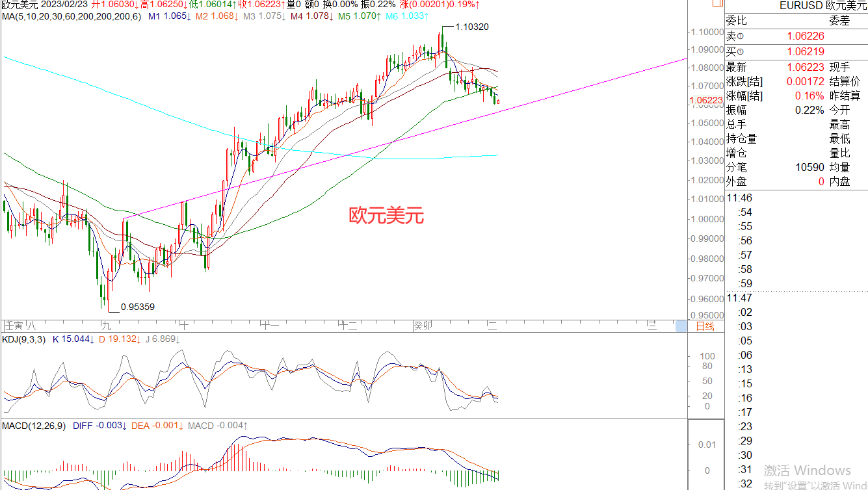Click the 量比 label

pyautogui.click(x=839, y=153)
